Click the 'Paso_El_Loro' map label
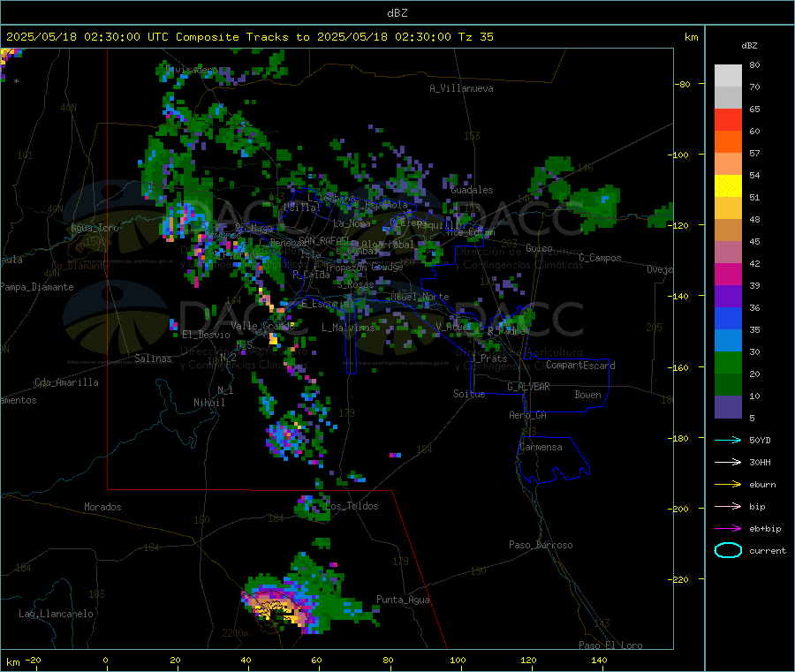Viewport: 795px width, 672px height. coord(610,646)
